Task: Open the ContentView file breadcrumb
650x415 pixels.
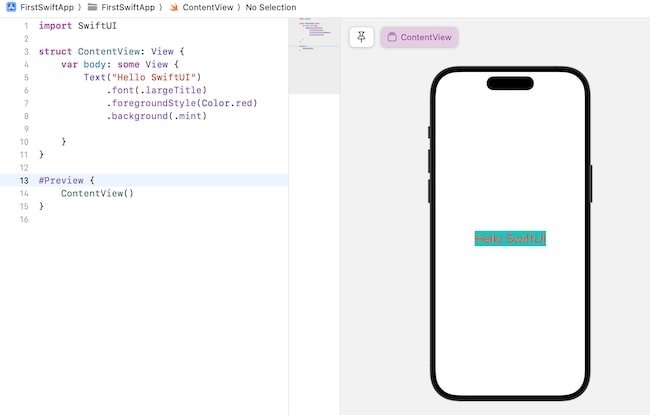Action: 208,7
